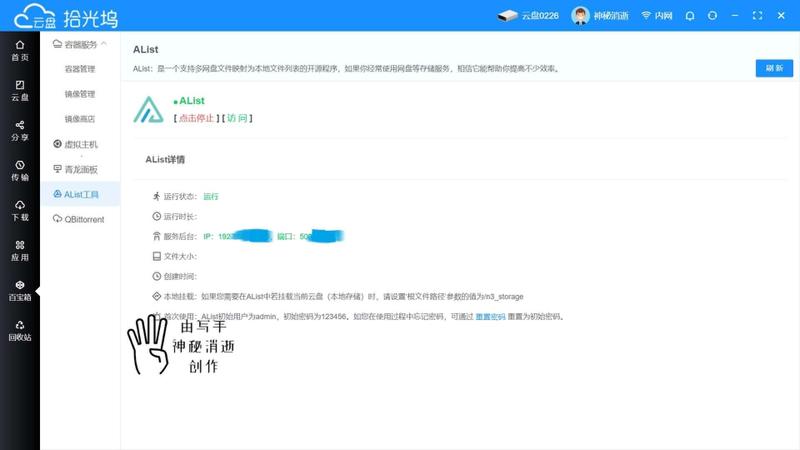This screenshot has width=800, height=450.
Task: Open the 青龙面板 menu item
Action: pyautogui.click(x=76, y=169)
